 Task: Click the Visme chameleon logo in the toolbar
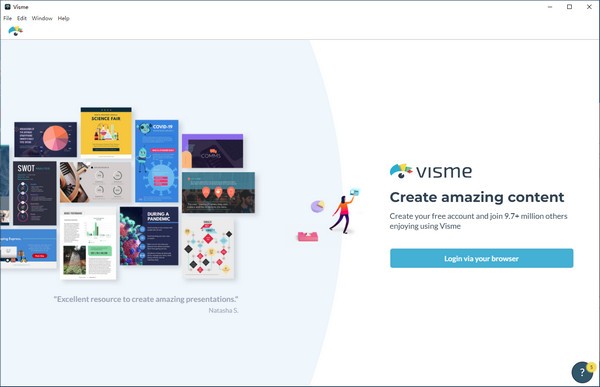[16, 31]
